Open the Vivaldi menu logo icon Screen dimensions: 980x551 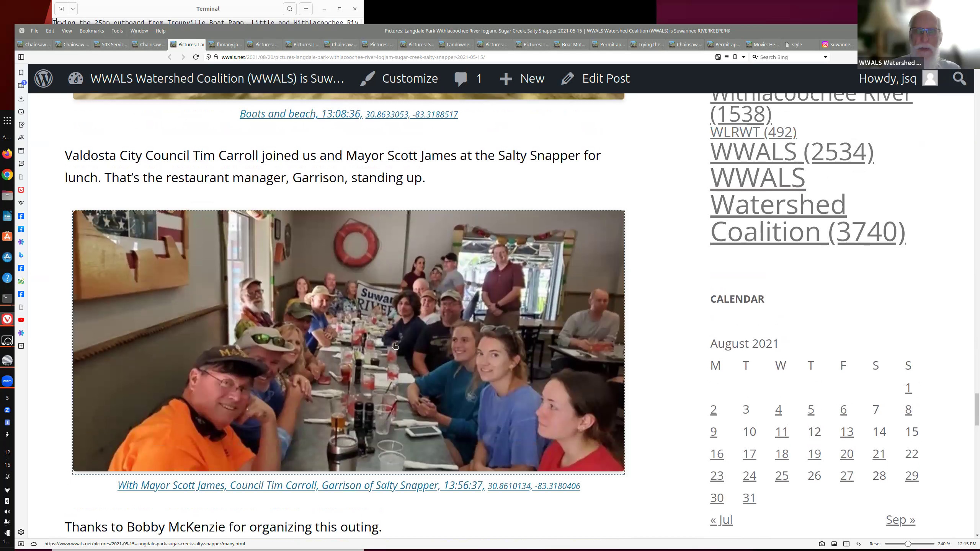22,31
